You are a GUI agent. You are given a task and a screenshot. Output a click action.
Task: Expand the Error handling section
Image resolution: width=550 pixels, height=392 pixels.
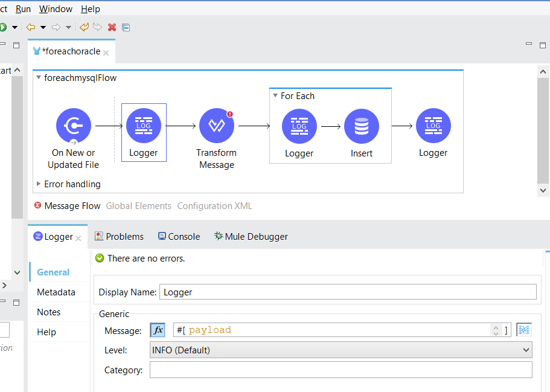click(x=39, y=184)
